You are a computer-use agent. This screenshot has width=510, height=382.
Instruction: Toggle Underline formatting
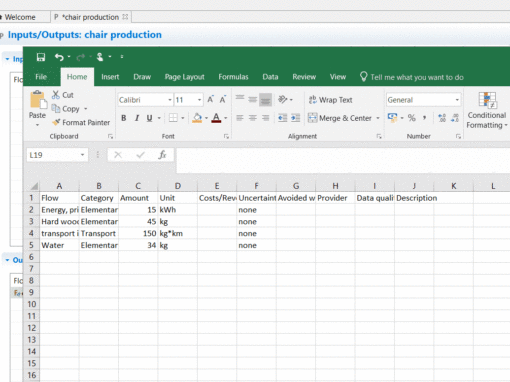pyautogui.click(x=149, y=118)
